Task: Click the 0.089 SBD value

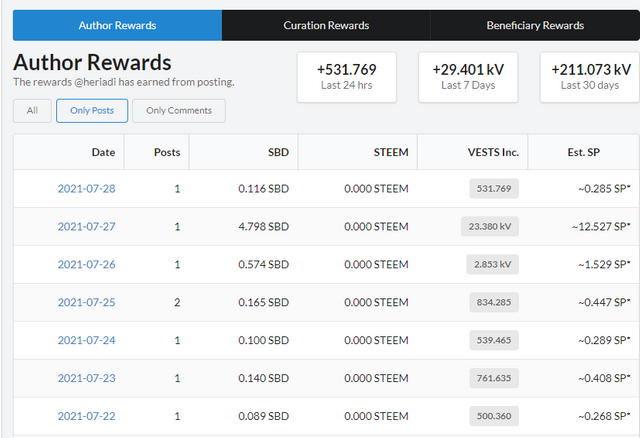Action: (x=264, y=416)
